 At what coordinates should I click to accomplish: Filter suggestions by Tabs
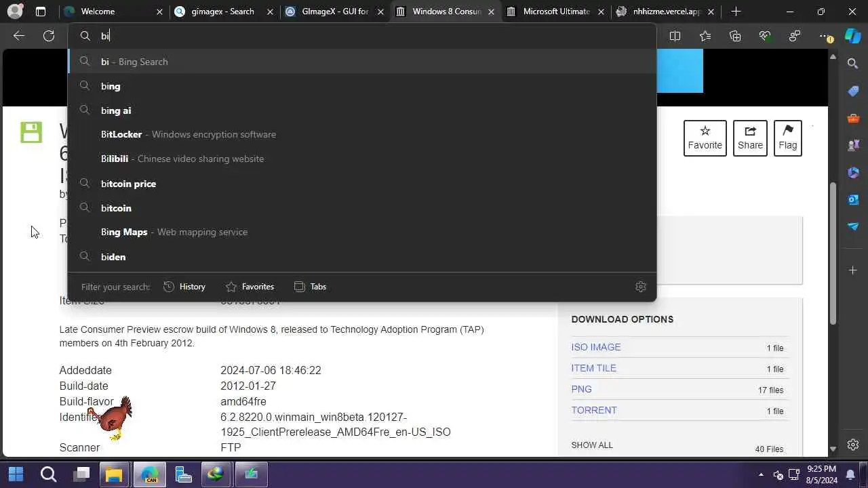pyautogui.click(x=311, y=287)
